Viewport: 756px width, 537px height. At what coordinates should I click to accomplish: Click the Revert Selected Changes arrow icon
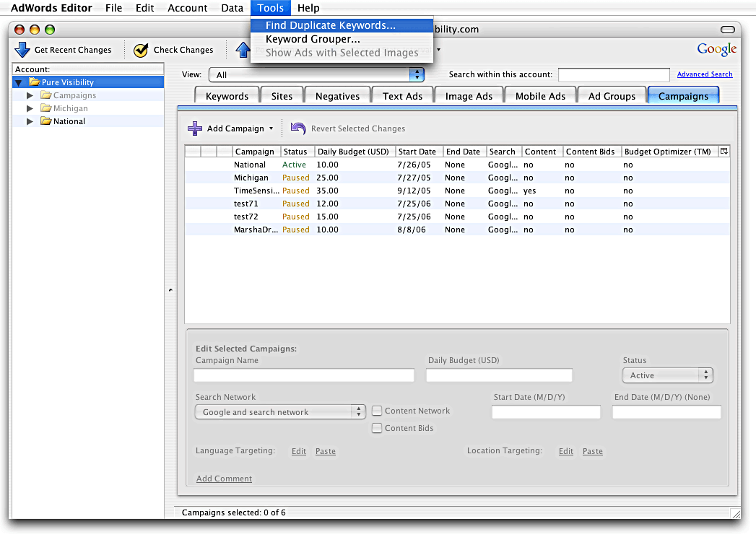tap(298, 128)
